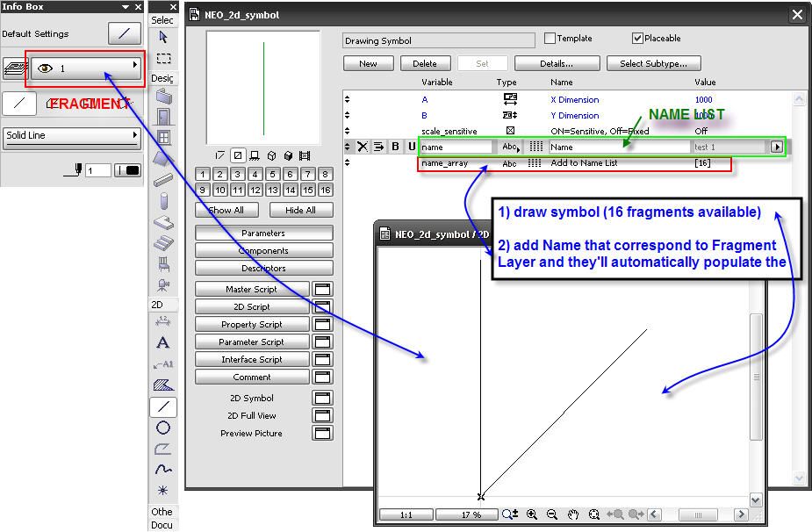Open the Parameter Script editor

click(x=252, y=341)
